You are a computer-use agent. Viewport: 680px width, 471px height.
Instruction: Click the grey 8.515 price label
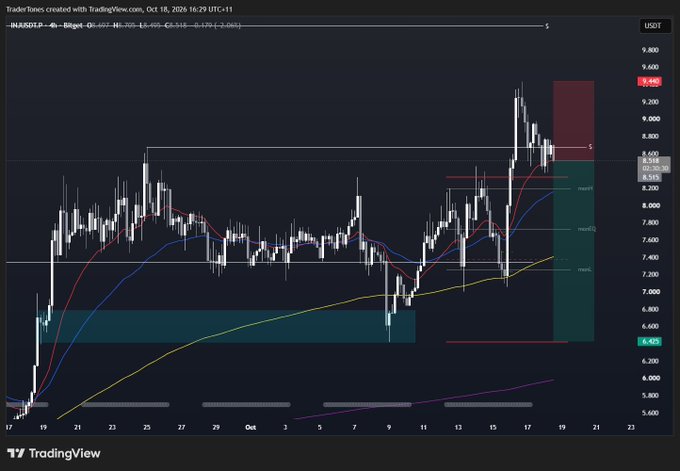[x=651, y=177]
